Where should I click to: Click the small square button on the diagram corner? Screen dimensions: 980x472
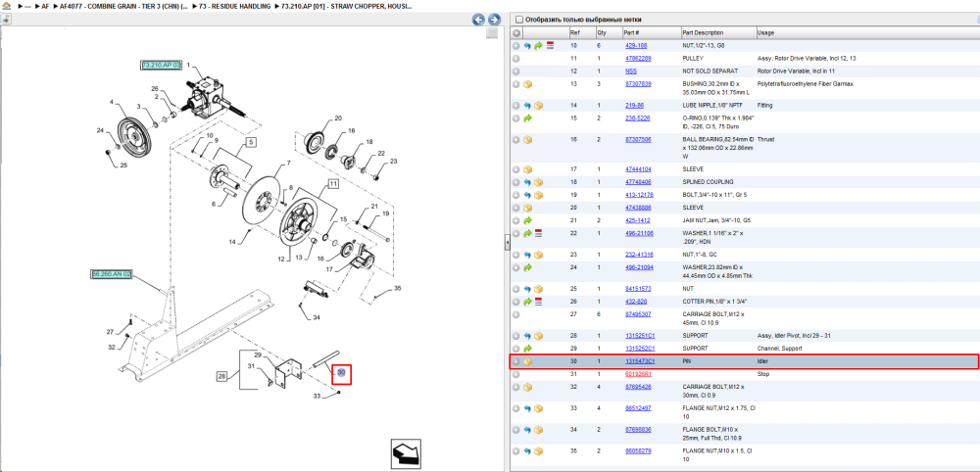click(492, 33)
